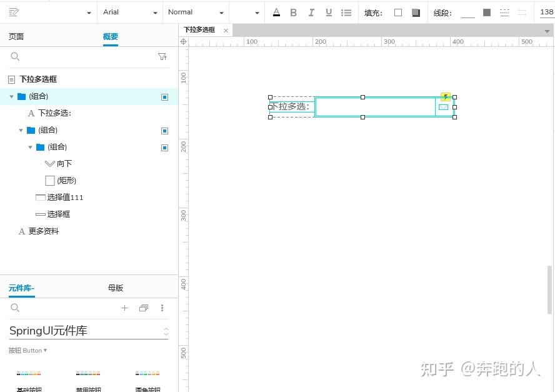555x392 pixels.
Task: Select the middle button widget thumbnail
Action: (x=88, y=374)
